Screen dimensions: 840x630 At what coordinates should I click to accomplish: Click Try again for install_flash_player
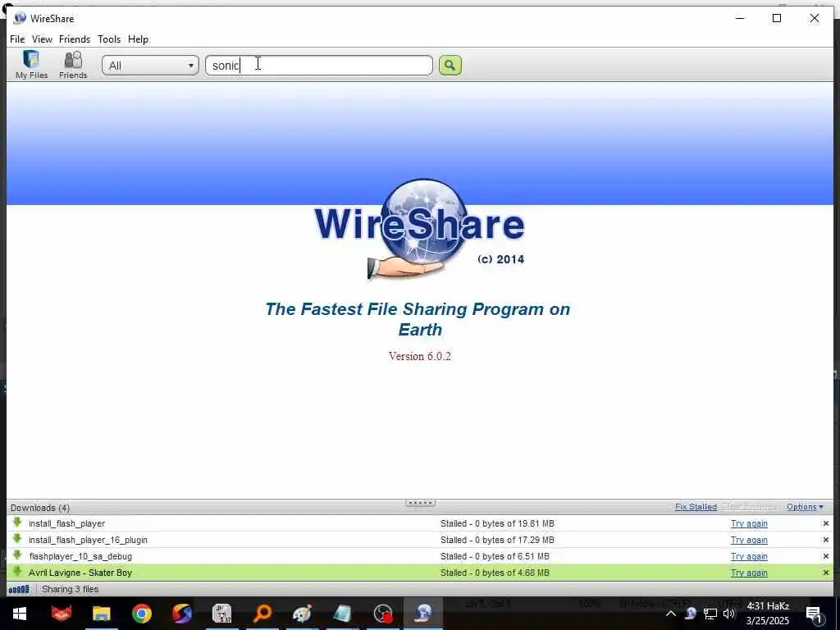pyautogui.click(x=749, y=523)
